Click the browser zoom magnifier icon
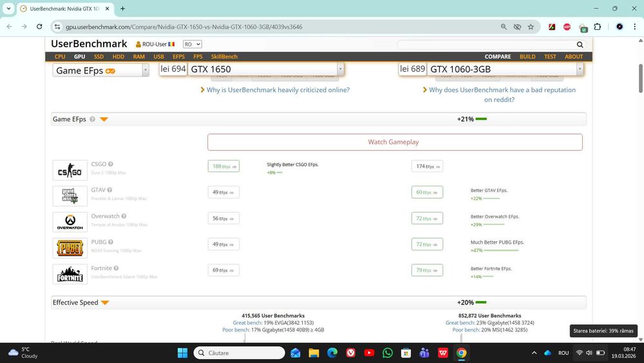 (504, 26)
